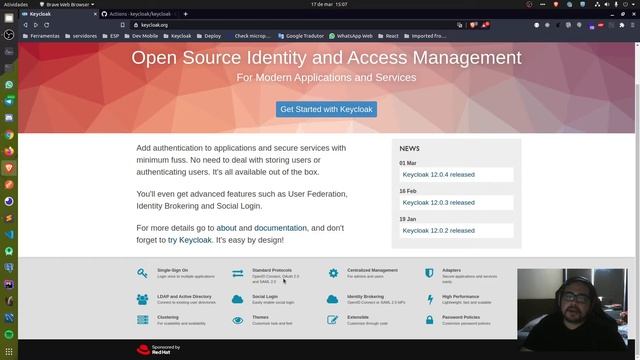Open the Keycloak bookmarks folder
Image resolution: width=640 pixels, height=360 pixels.
(x=177, y=36)
